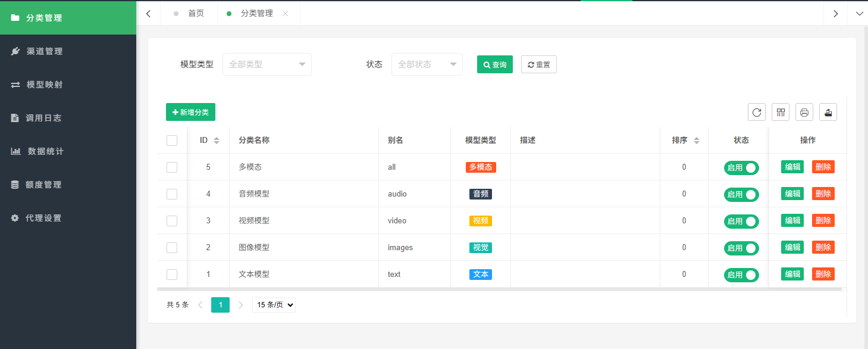Open 代理设置 in the sidebar menu
Viewport: 868px width, 349px height.
click(x=68, y=218)
